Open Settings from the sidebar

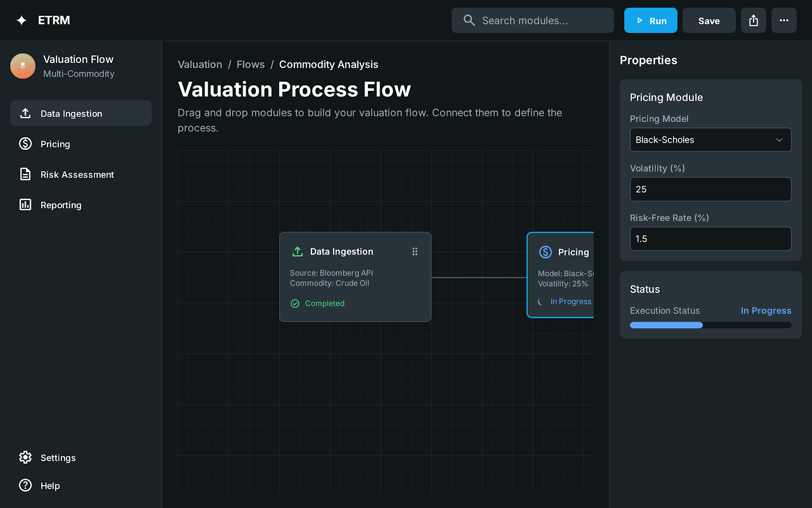coord(58,458)
